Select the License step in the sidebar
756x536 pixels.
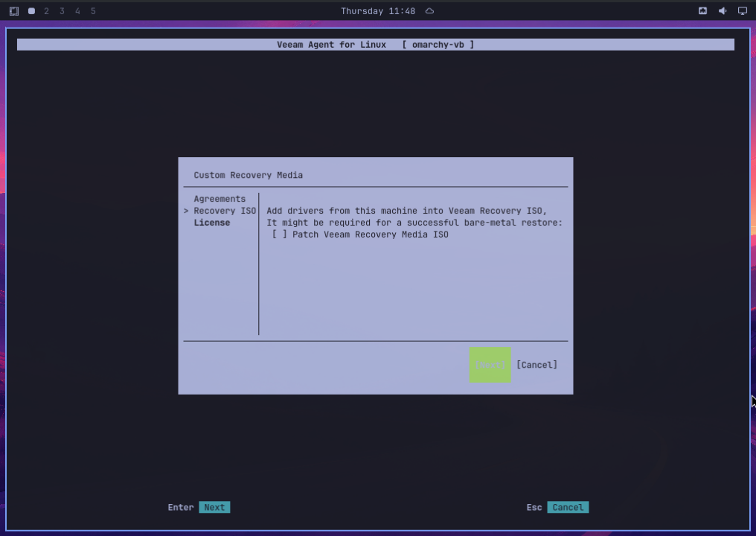click(211, 223)
